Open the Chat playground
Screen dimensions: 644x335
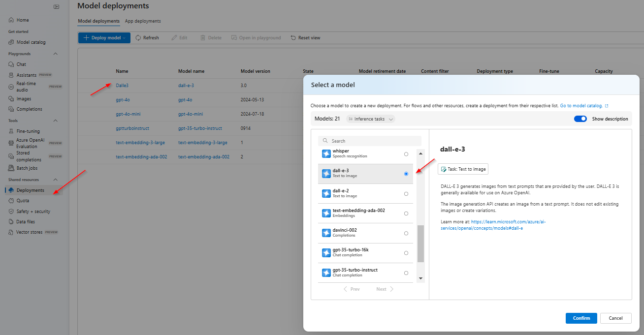[20, 64]
